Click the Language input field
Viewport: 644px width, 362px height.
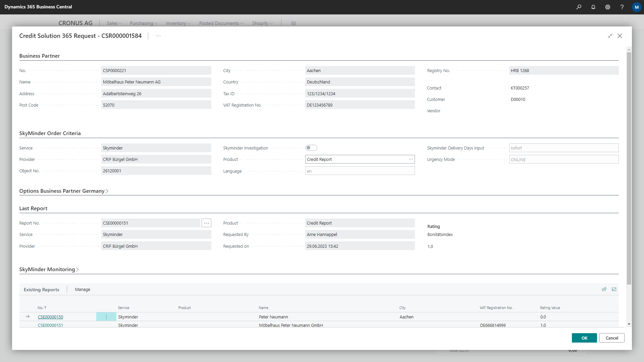tap(360, 171)
